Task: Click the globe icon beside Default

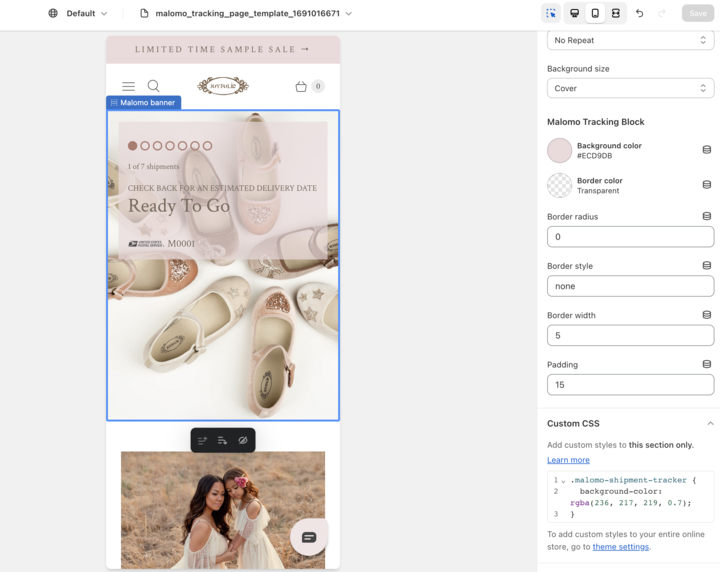Action: [x=53, y=13]
